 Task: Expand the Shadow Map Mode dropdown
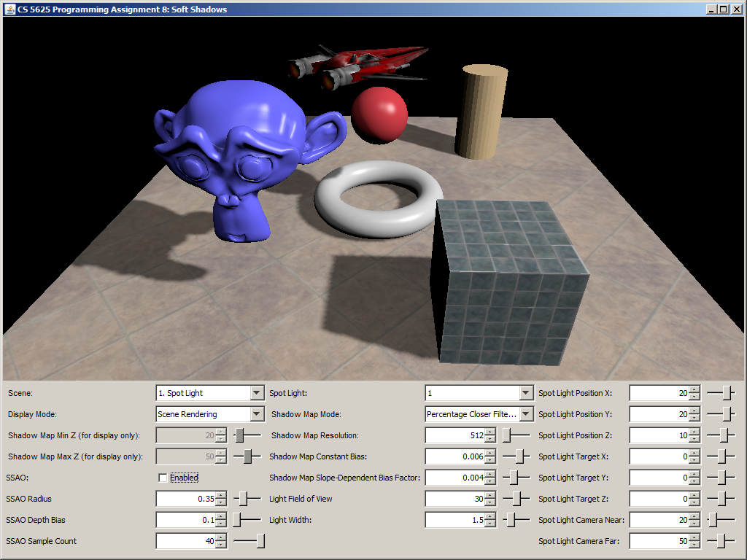[x=526, y=414]
